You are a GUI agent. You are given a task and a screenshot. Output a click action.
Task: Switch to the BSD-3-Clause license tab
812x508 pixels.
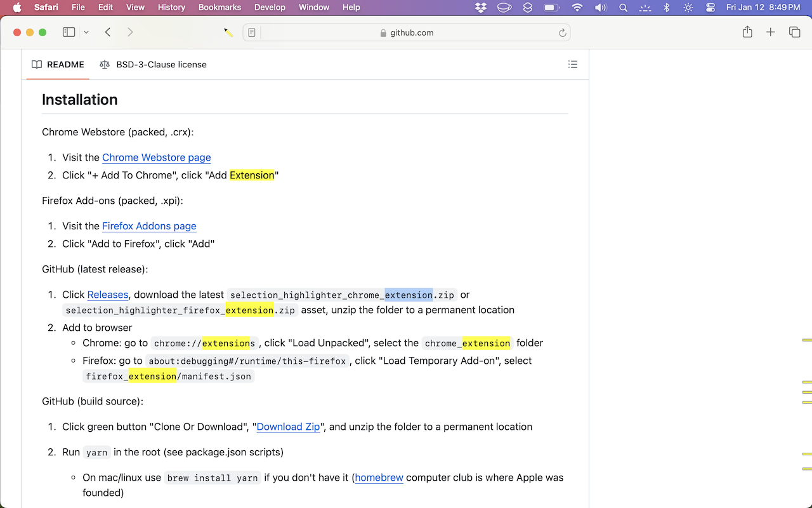click(x=154, y=64)
